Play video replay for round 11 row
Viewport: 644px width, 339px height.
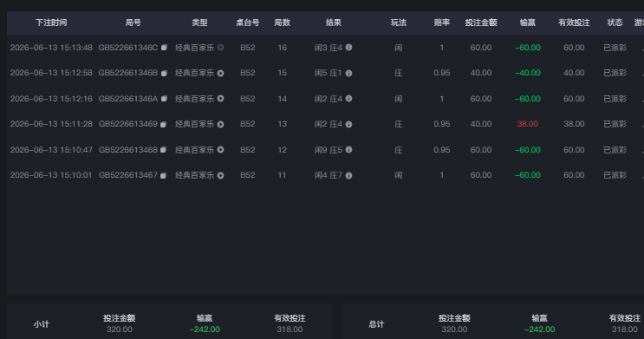pos(220,175)
